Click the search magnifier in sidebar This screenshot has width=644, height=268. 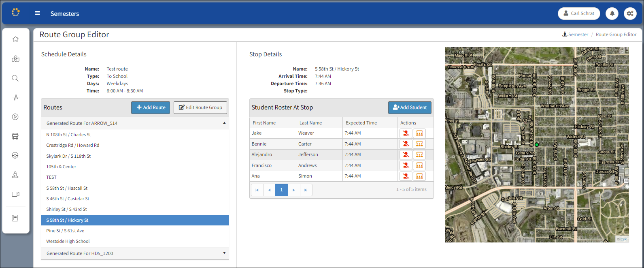pyautogui.click(x=15, y=78)
